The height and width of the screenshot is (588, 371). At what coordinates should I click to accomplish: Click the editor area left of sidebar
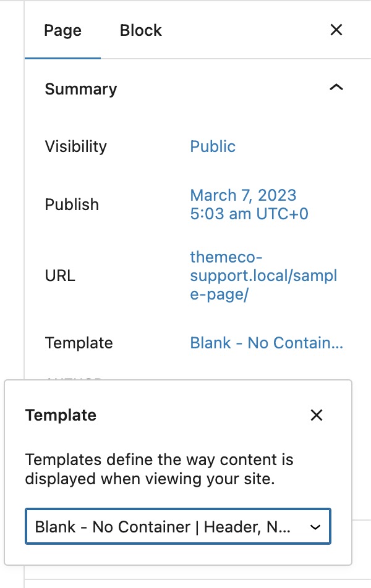[11, 185]
